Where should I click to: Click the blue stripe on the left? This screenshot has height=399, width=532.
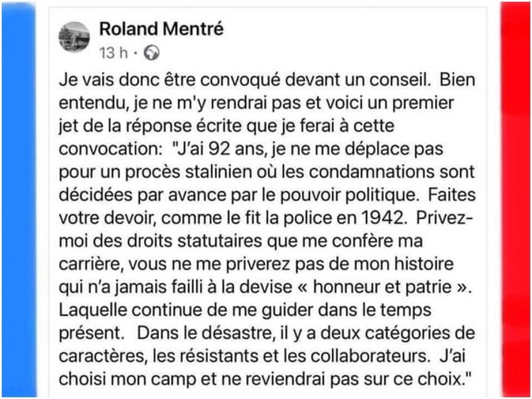[x=19, y=199]
